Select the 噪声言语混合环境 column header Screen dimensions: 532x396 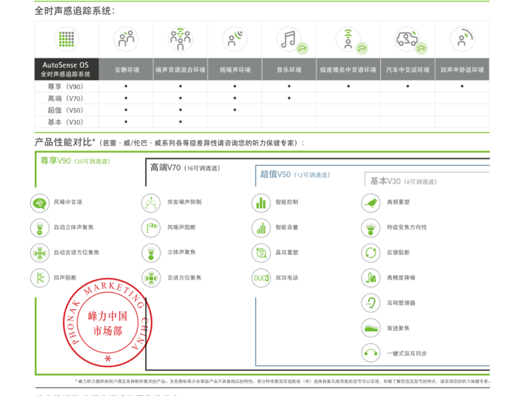[181, 69]
